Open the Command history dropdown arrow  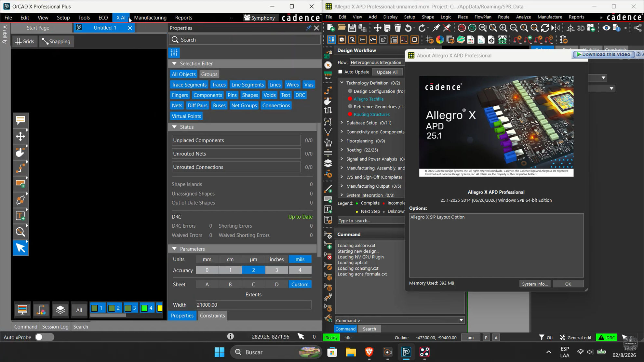point(461,320)
